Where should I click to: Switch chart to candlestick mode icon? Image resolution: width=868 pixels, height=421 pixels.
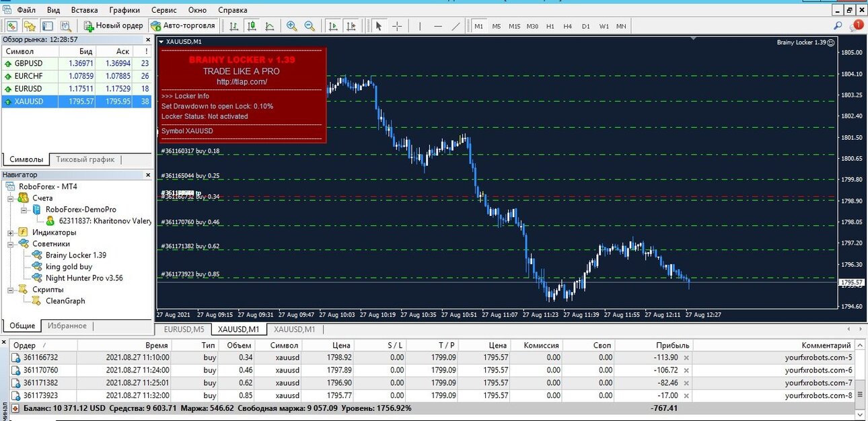[x=252, y=26]
